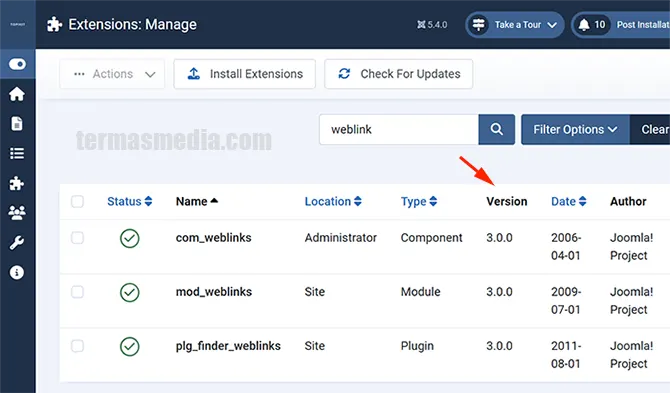Open the Home Dashboard sidebar icon
The image size is (670, 393).
pos(17,94)
